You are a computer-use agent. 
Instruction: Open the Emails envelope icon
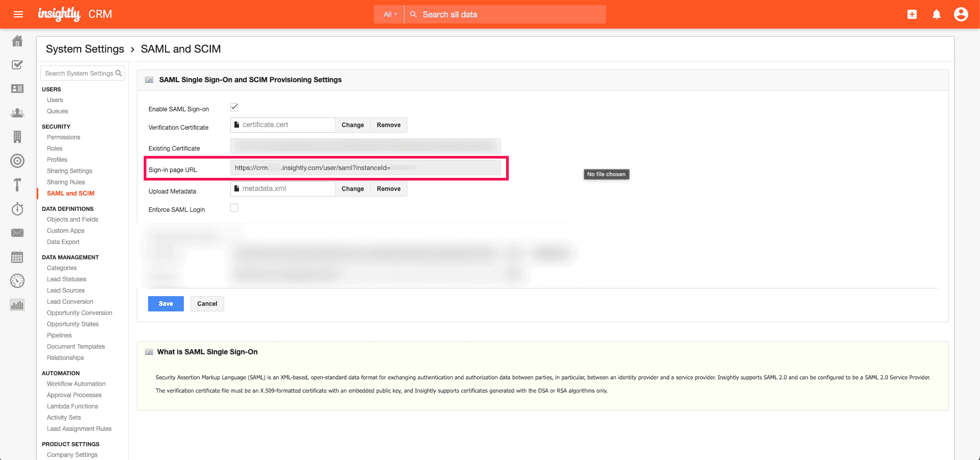[x=17, y=233]
